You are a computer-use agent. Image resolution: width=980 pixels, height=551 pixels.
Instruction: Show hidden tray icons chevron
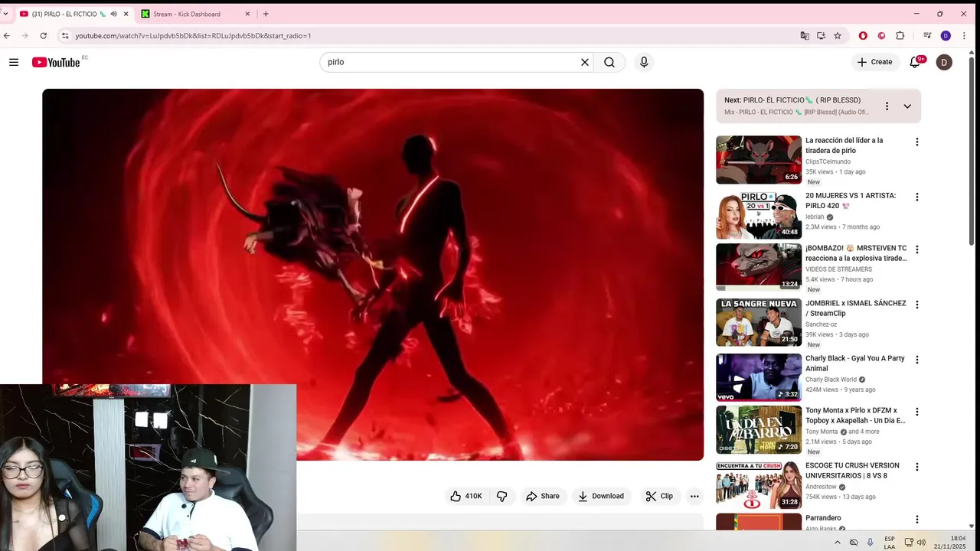[x=837, y=542]
